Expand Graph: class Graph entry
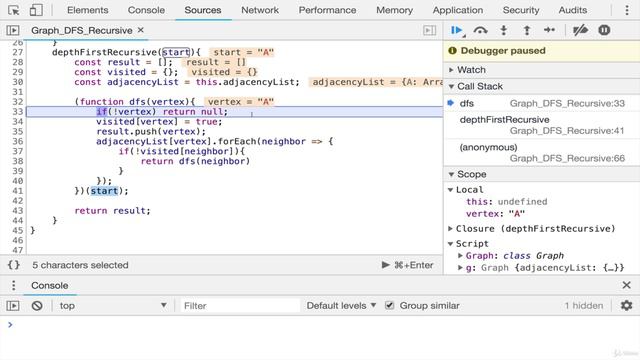This screenshot has width=640, height=360. pos(460,256)
